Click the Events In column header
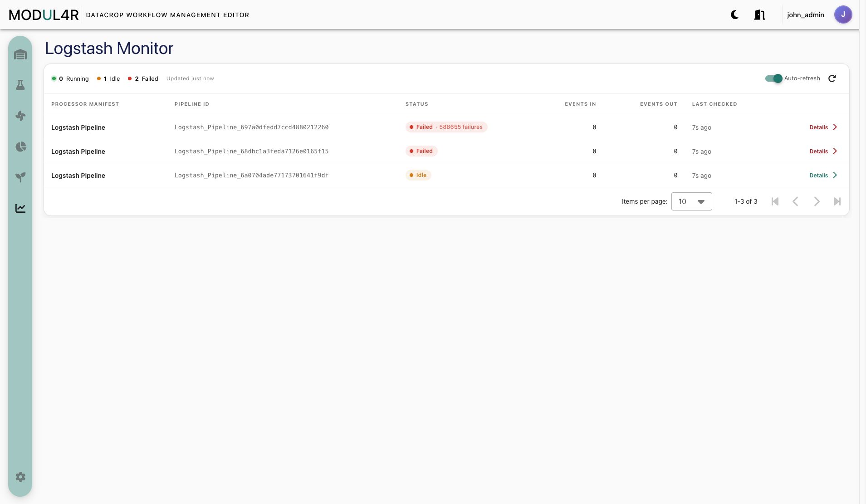 (x=580, y=104)
